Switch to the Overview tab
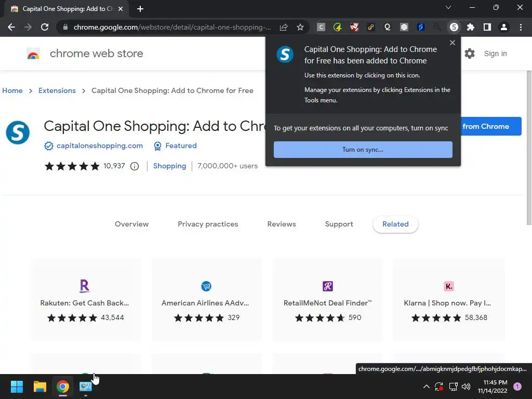Screen dimensions: 532x399 tap(131, 224)
